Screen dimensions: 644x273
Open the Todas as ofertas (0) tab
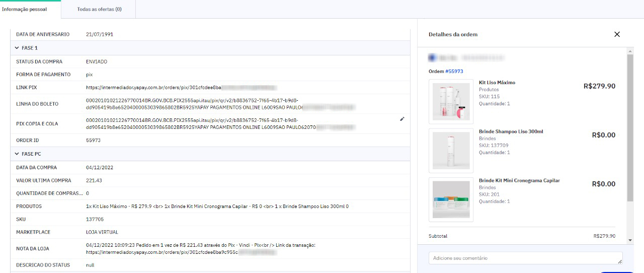99,9
